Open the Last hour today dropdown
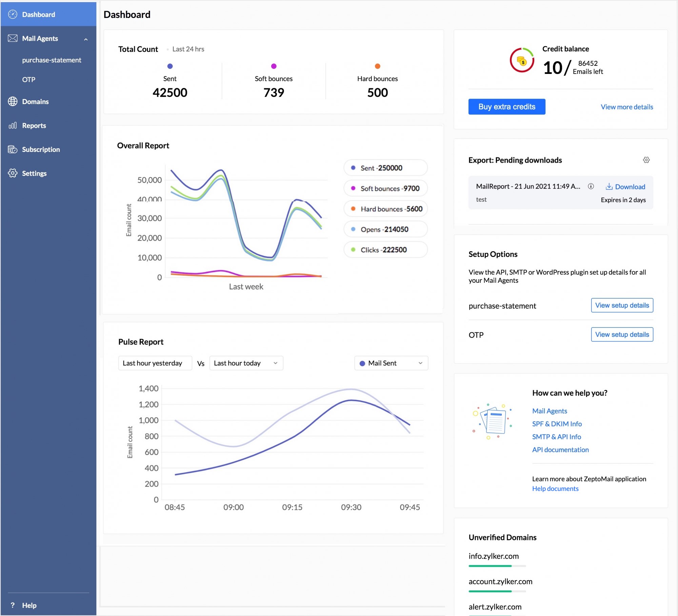This screenshot has height=616, width=678. pos(246,363)
